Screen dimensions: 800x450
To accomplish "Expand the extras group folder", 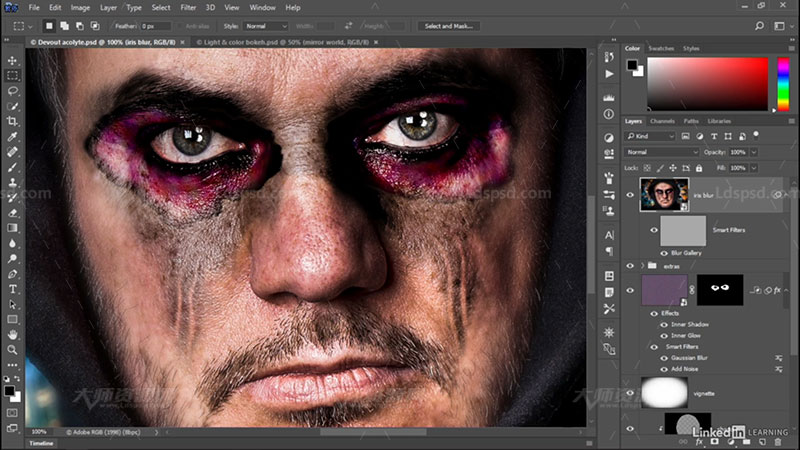I will pos(642,266).
